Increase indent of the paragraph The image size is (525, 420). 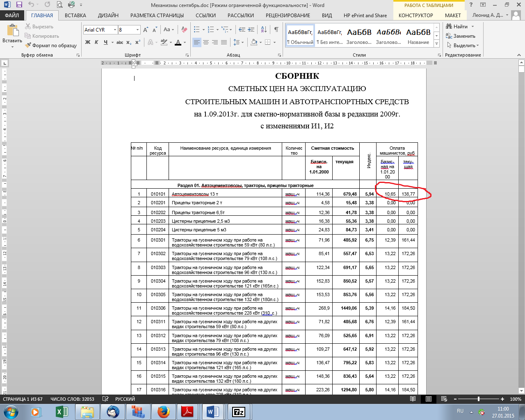251,30
